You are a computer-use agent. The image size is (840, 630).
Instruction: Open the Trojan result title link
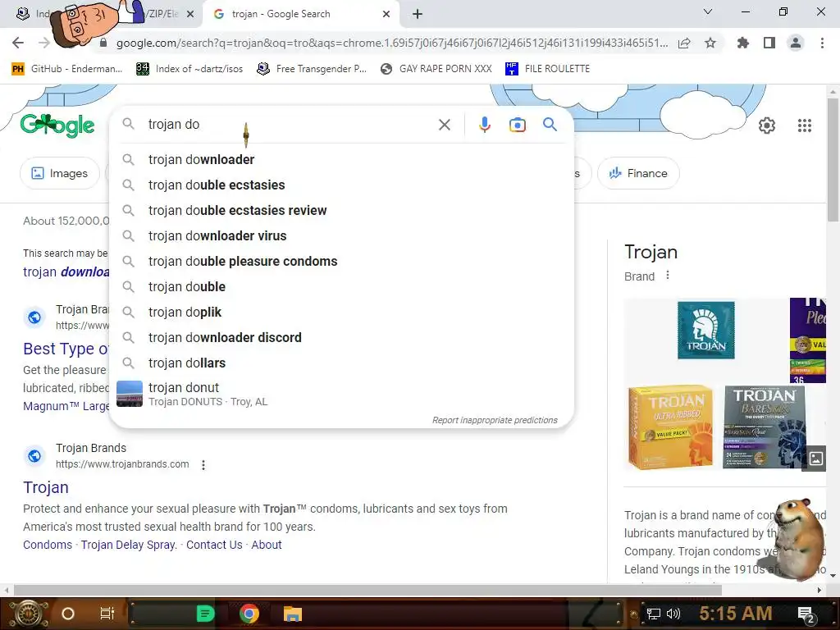(46, 487)
